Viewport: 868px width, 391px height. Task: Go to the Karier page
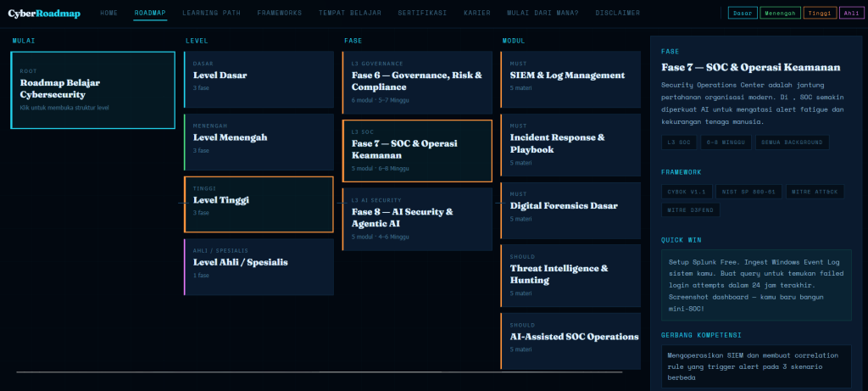(x=477, y=13)
